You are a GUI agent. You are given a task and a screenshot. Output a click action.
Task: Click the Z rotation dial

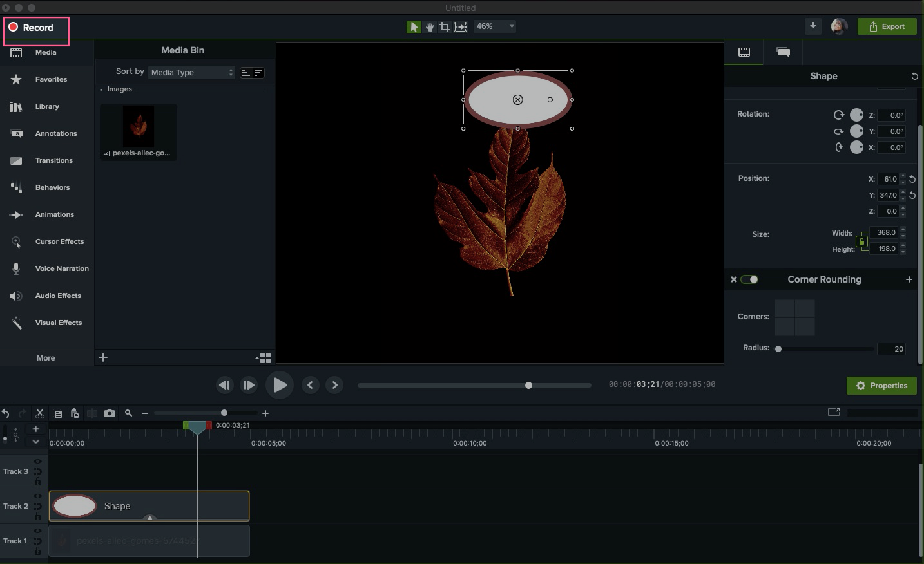click(856, 115)
